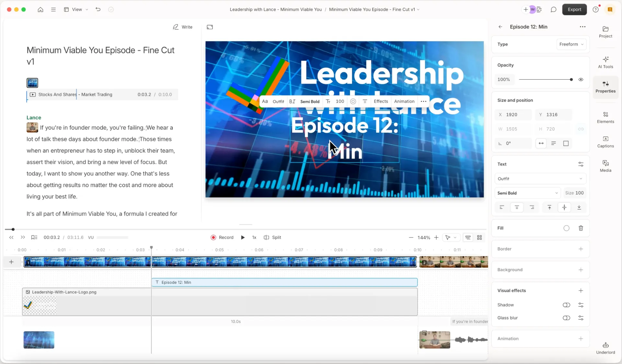Click the Split clip tool
Viewport: 622px width, 364px height.
click(x=272, y=237)
